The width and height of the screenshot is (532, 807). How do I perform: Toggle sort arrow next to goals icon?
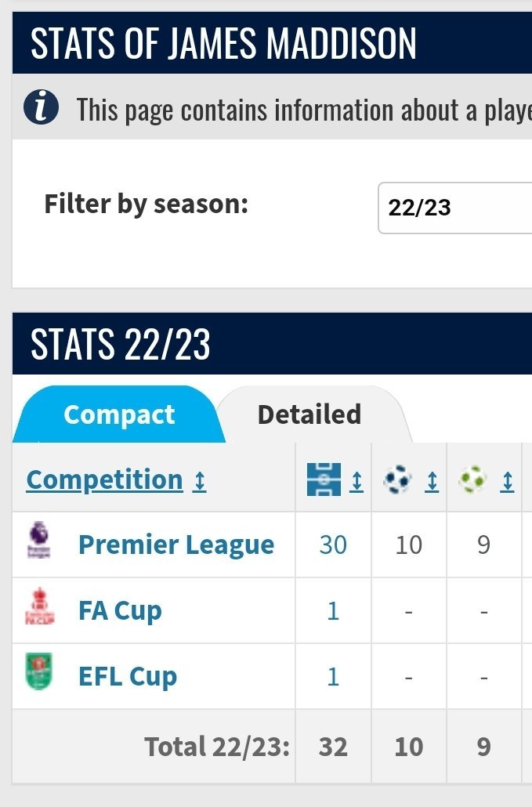pyautogui.click(x=432, y=481)
